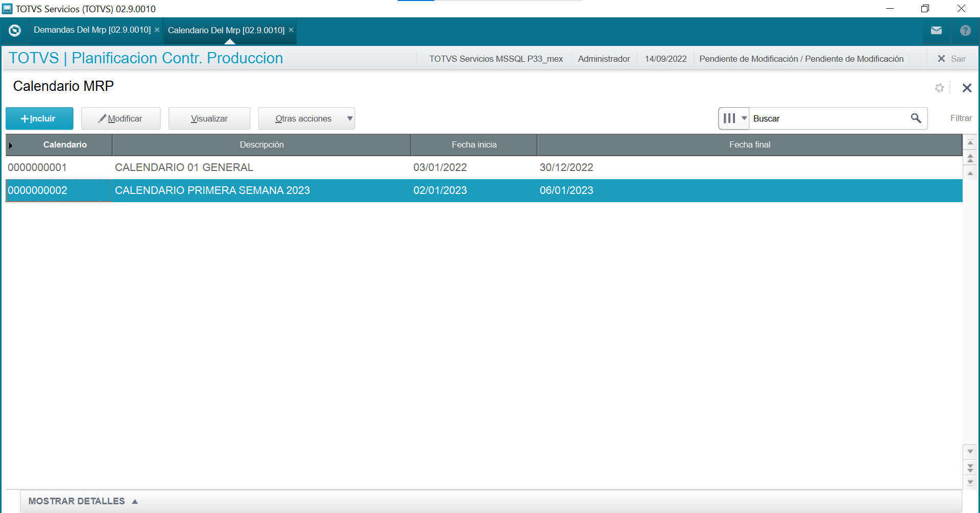Open the Otras acciones dropdown

click(306, 118)
